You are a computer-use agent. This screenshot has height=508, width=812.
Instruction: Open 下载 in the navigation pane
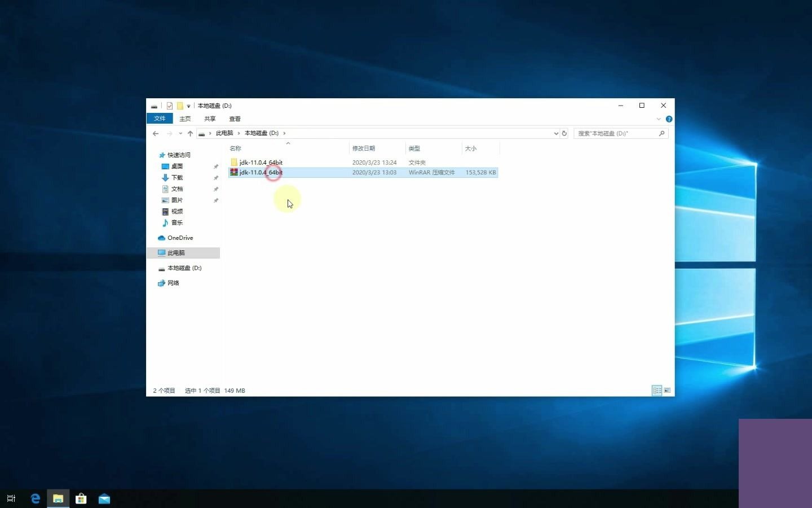click(x=177, y=178)
